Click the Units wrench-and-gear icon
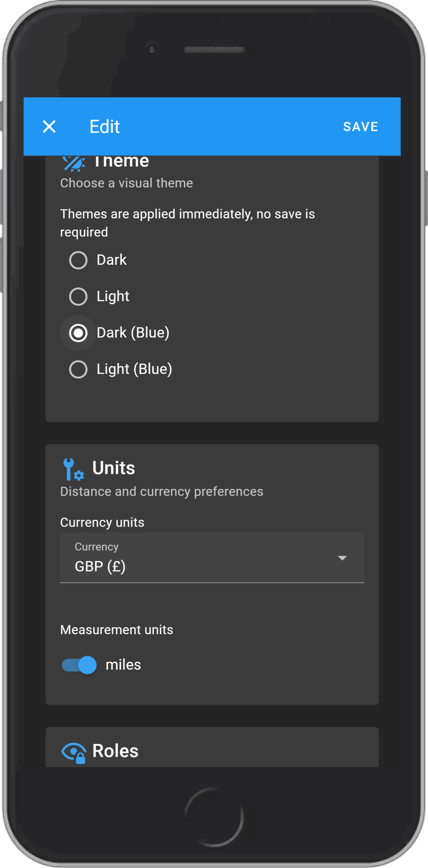This screenshot has height=868, width=428. coord(73,469)
